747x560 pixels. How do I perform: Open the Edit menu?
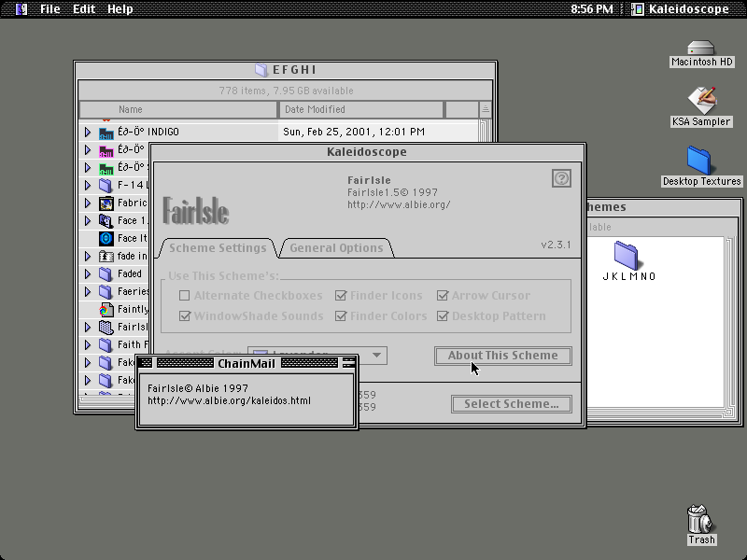[84, 9]
